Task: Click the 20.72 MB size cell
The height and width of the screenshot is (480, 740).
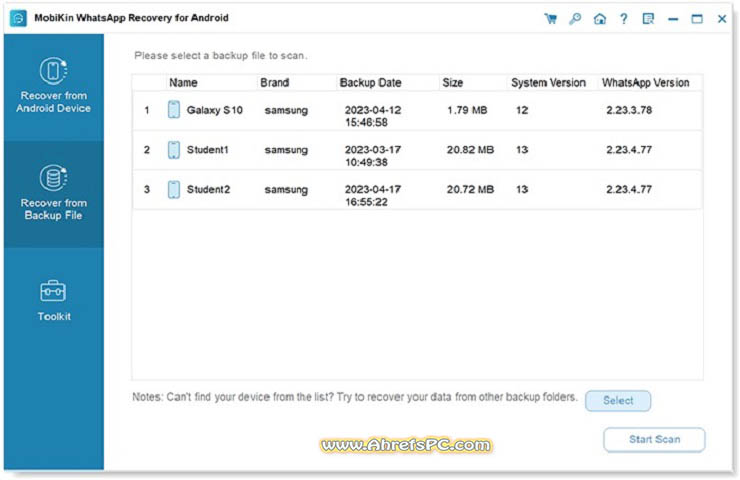Action: coord(471,189)
